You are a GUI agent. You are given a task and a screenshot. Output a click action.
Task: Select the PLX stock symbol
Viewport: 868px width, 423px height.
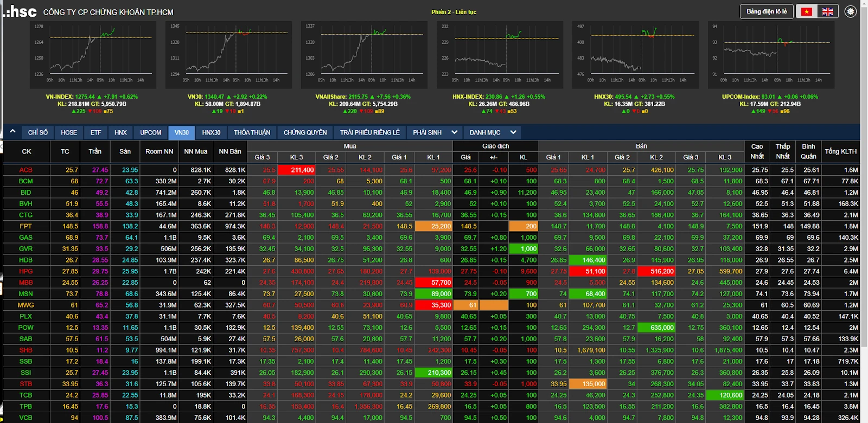pos(26,316)
